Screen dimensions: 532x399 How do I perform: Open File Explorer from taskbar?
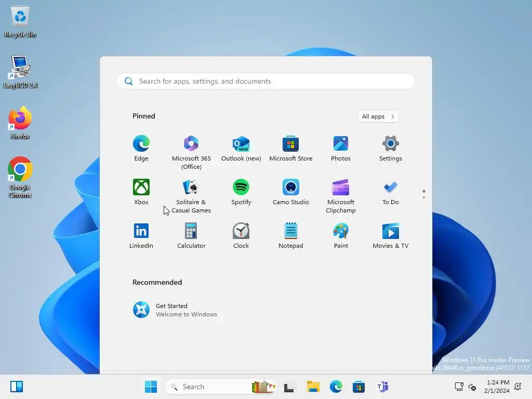(x=313, y=387)
